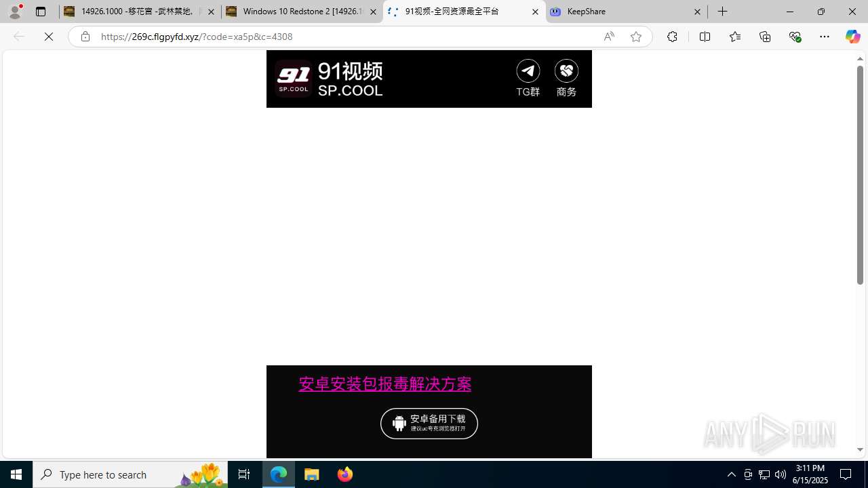Open the Copilot sidebar

852,37
